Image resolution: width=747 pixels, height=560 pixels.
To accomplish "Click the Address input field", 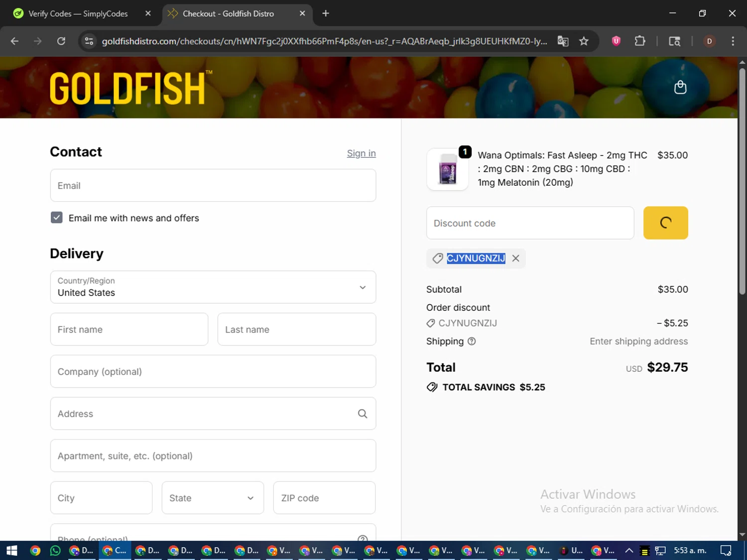I will 213,414.
